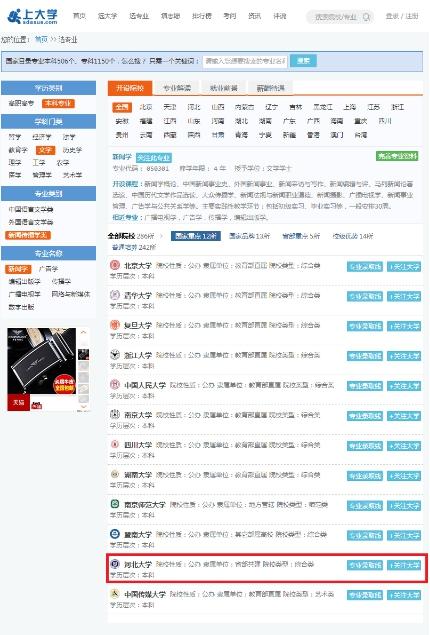Viewport: 430px width, 635px height.
Task: Switch to the 专业解读 tab
Action: click(x=177, y=88)
